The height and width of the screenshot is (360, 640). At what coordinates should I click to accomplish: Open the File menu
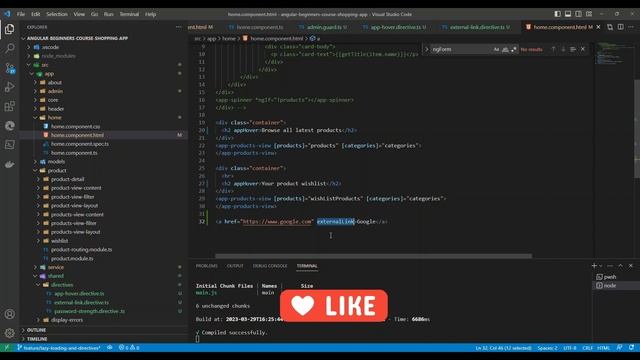click(x=21, y=14)
